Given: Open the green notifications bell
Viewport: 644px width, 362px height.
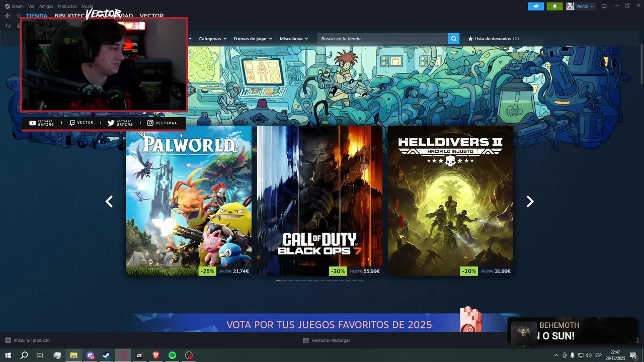Looking at the screenshot, I should pyautogui.click(x=554, y=6).
